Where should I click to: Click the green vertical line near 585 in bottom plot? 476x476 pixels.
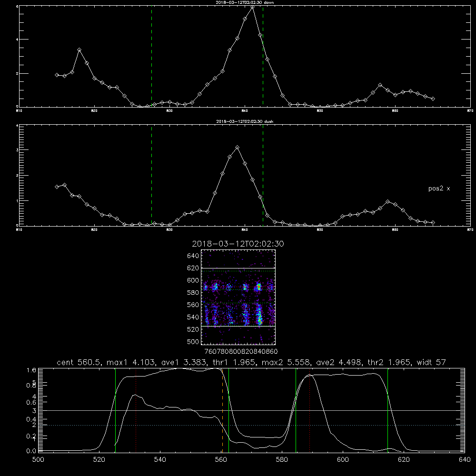click(x=296, y=410)
